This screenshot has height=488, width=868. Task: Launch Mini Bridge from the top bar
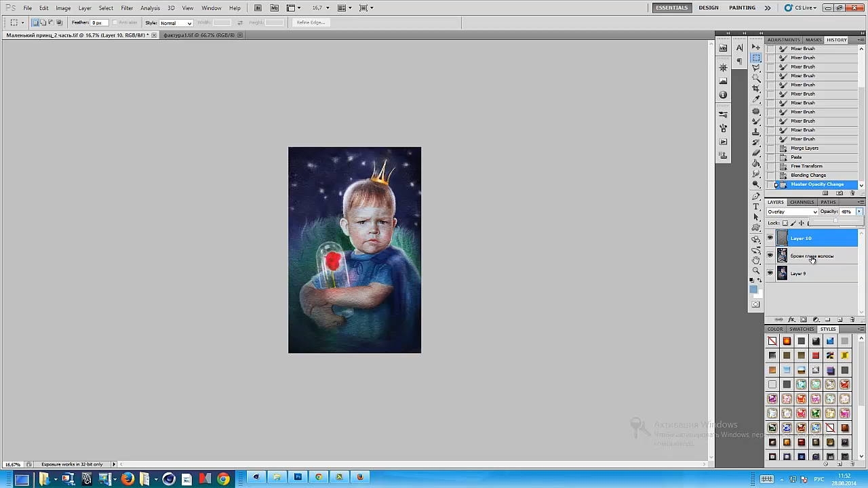click(x=274, y=8)
